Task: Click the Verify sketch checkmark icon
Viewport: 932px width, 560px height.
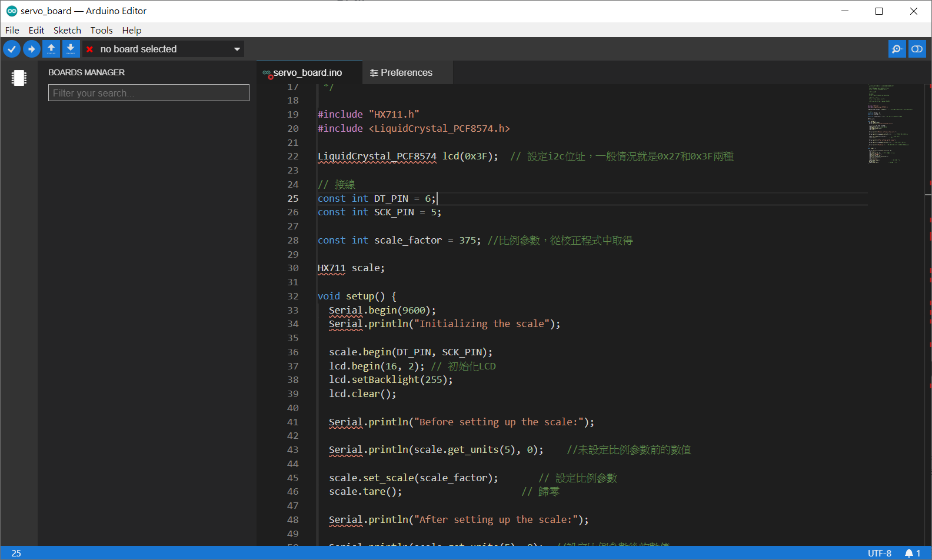Action: pyautogui.click(x=12, y=49)
